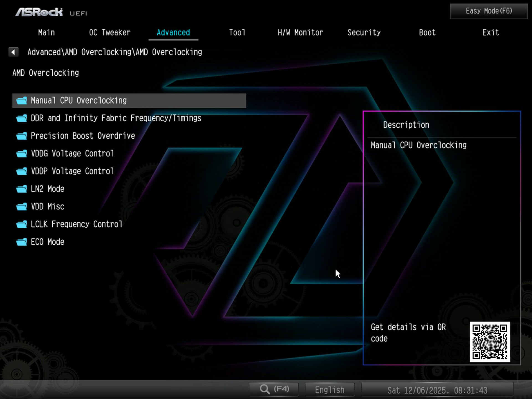Select the Security menu
The width and height of the screenshot is (532, 399).
(364, 32)
